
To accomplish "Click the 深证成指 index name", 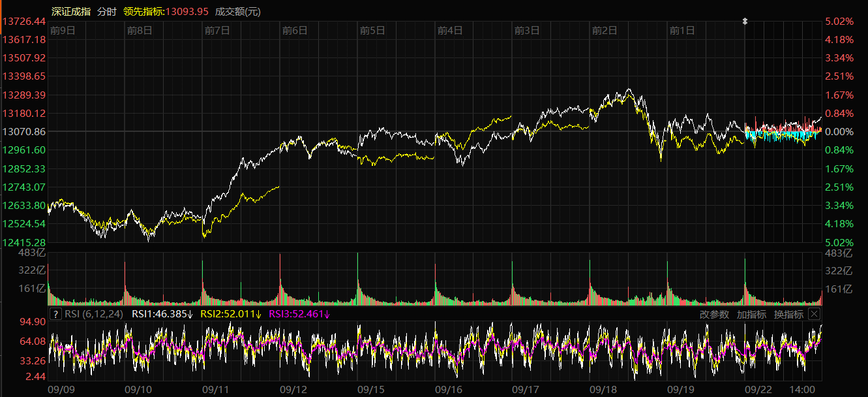I will tap(71, 11).
